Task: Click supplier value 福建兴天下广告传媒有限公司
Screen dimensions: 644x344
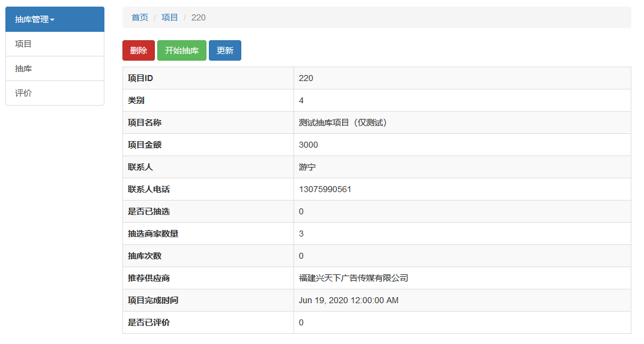Action: pyautogui.click(x=354, y=278)
